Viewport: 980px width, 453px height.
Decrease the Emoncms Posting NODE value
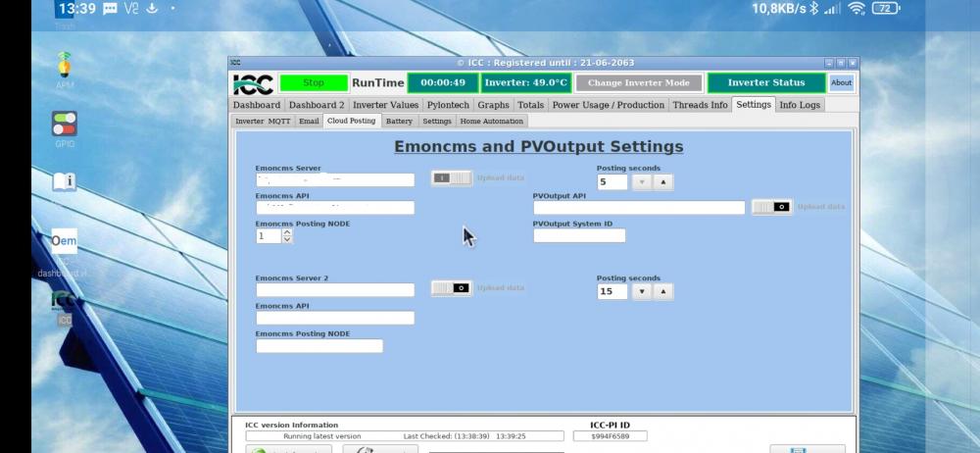[x=287, y=239]
